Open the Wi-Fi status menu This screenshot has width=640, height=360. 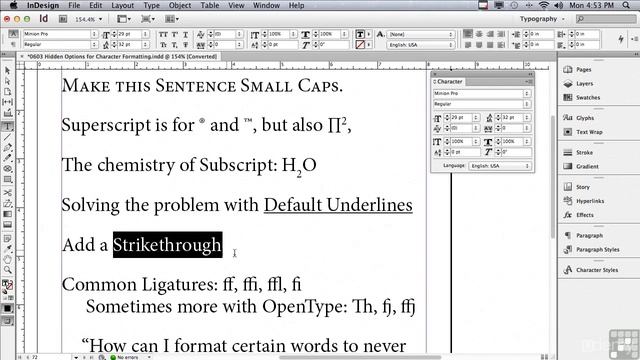[x=543, y=5]
